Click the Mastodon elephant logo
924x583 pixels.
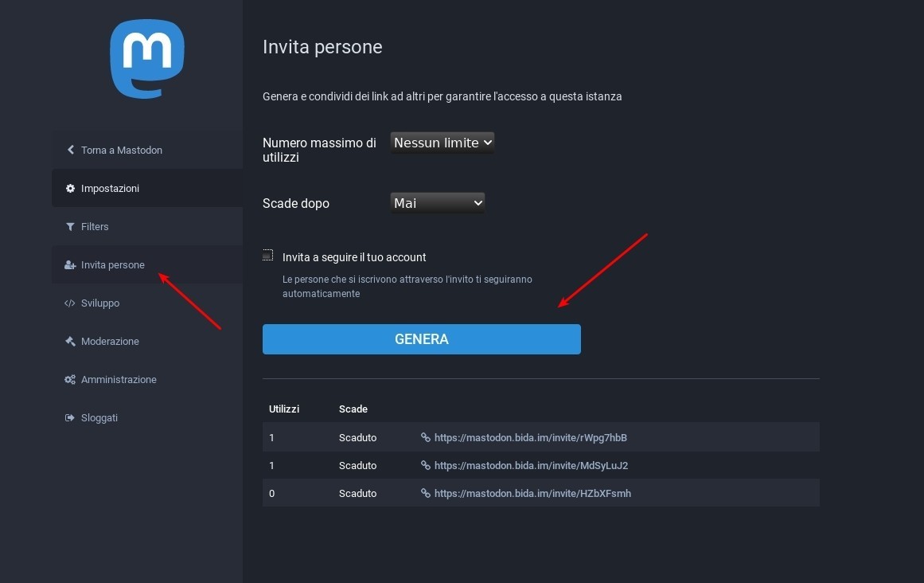(147, 58)
